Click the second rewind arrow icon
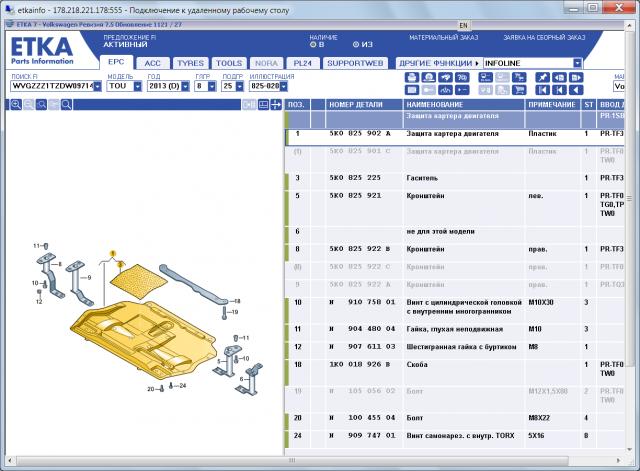640x471 pixels. 559,90
